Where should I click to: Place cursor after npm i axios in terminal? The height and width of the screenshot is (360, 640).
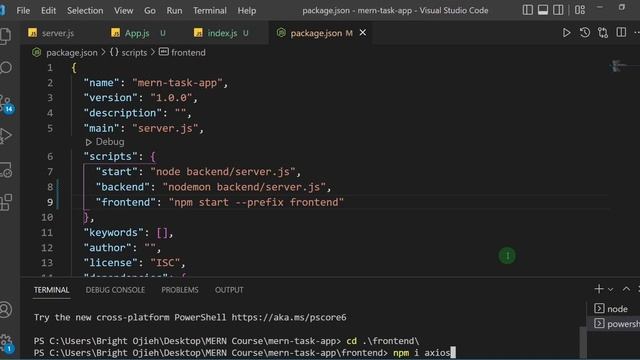452,353
